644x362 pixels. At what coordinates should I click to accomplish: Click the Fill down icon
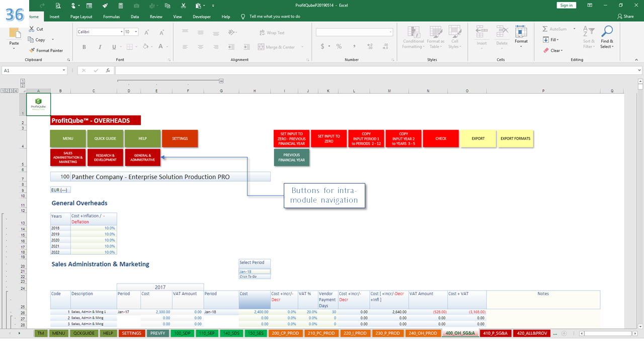546,40
